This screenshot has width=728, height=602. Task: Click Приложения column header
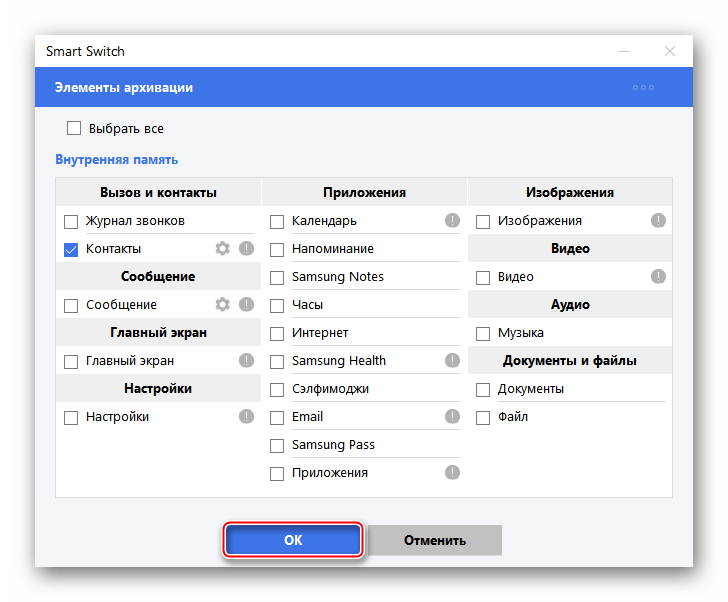point(364,192)
